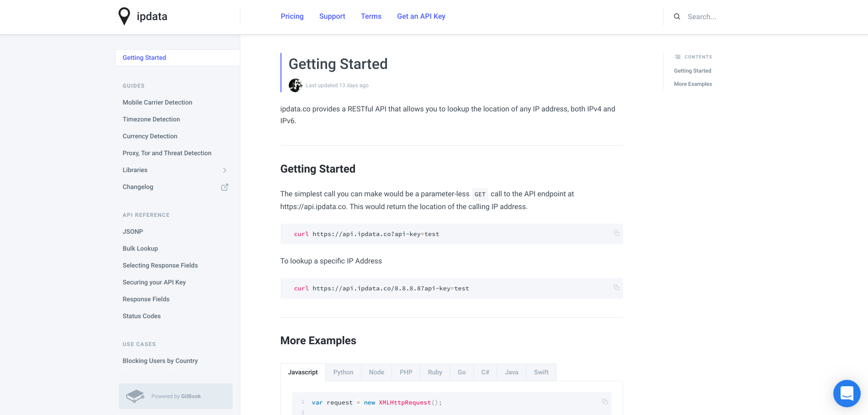Image resolution: width=868 pixels, height=415 pixels.
Task: Open Pricing in the top navigation
Action: (292, 16)
